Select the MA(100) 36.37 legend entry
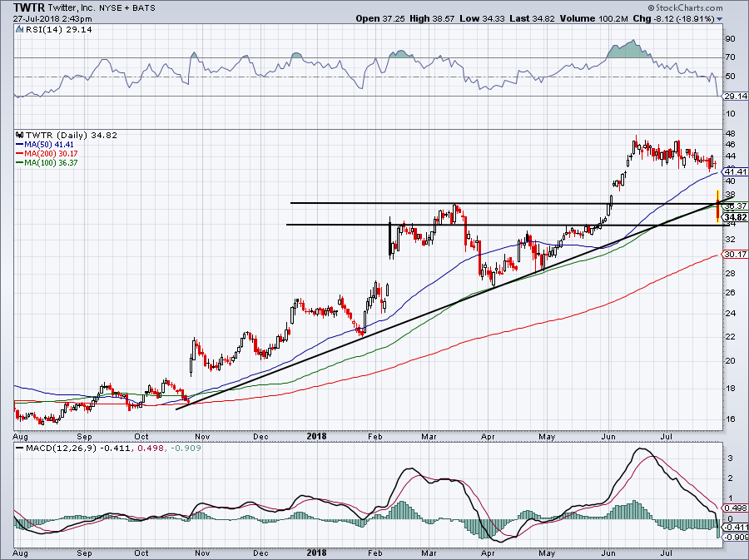This screenshot has height=560, width=749. 47,163
